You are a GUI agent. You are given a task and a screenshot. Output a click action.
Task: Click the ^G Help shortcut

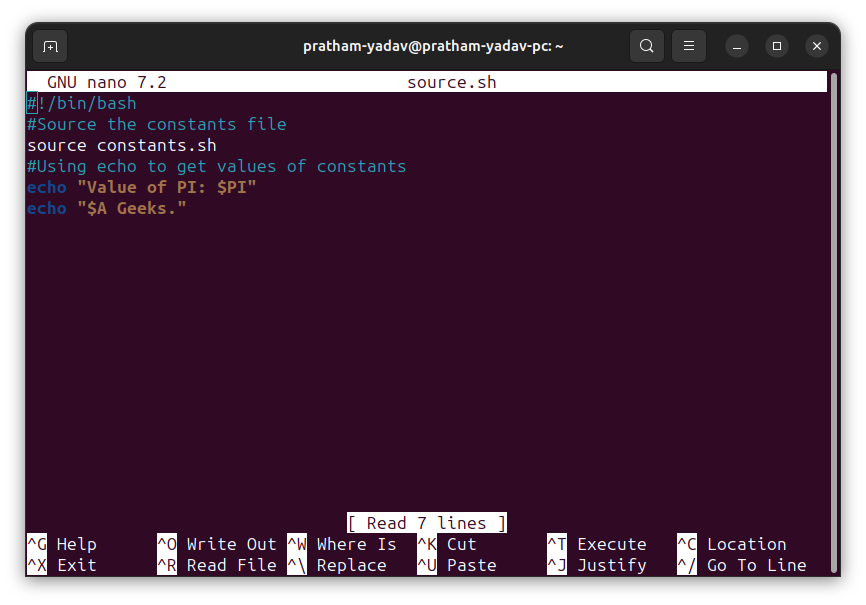[x=62, y=544]
